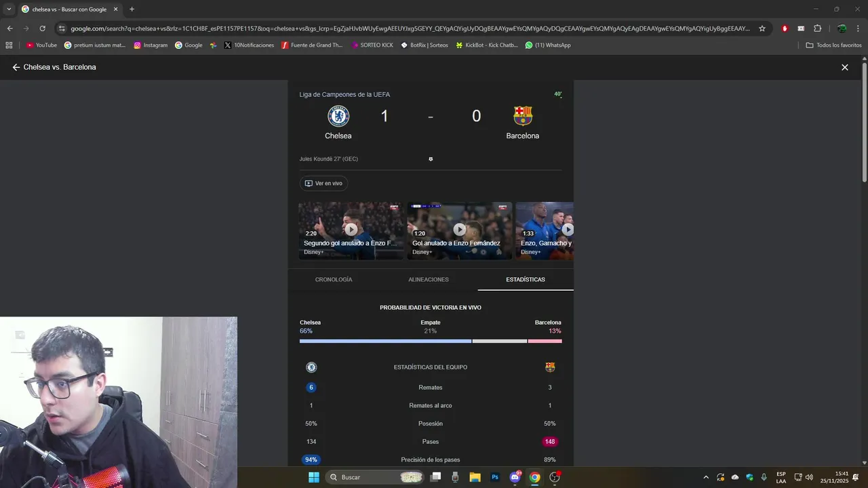This screenshot has height=488, width=868.
Task: Open the YouTube bookmark
Action: [41, 45]
